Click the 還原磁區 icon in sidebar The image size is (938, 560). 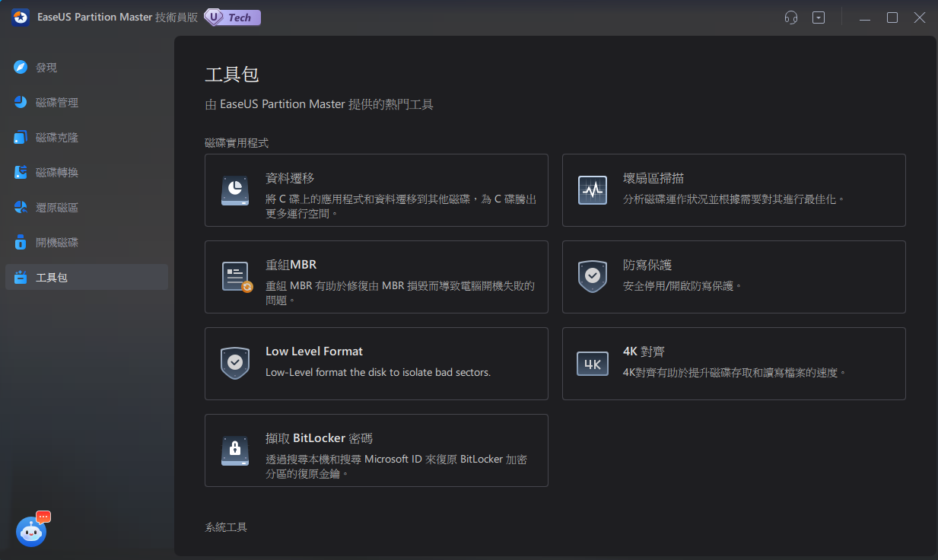(x=21, y=208)
